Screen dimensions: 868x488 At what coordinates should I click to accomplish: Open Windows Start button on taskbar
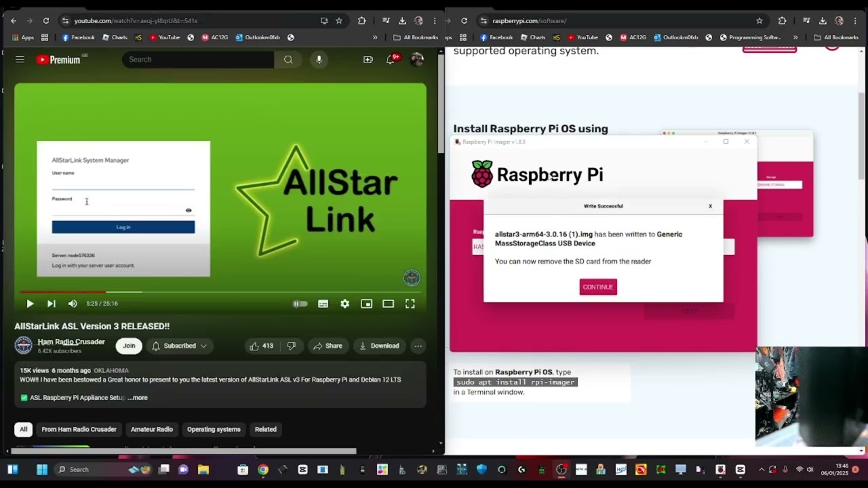click(41, 469)
